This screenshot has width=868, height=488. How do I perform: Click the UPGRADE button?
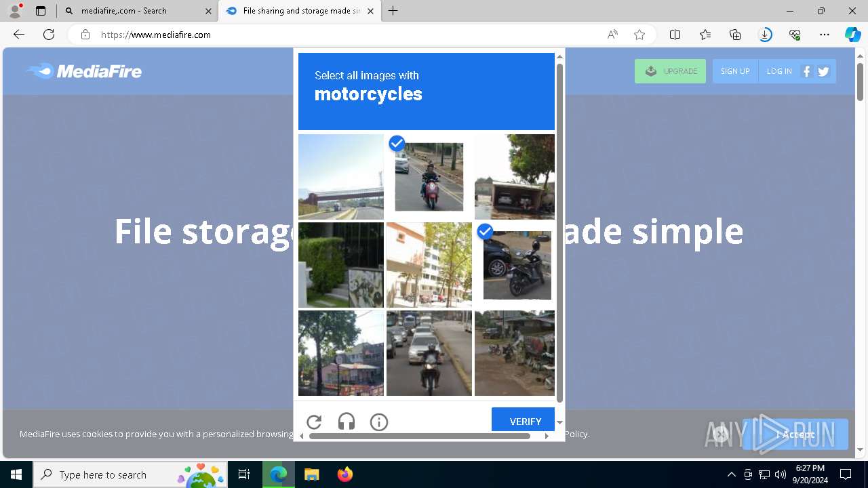670,71
